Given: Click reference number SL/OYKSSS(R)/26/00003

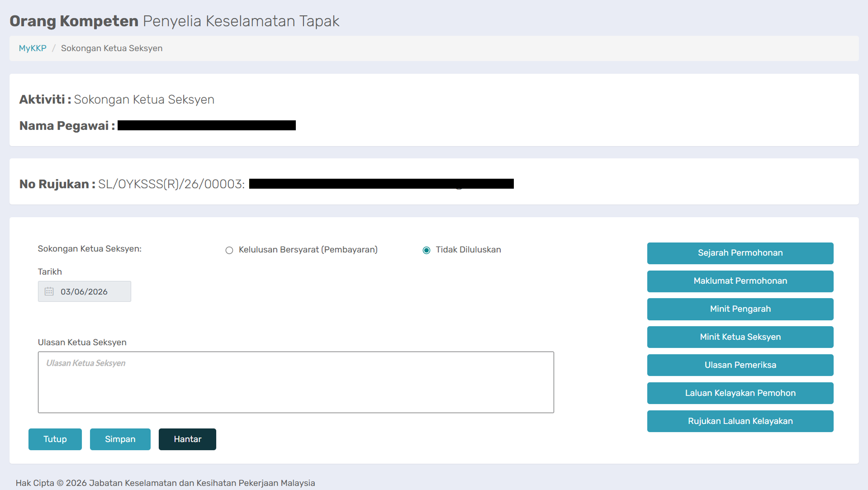Looking at the screenshot, I should 171,184.
